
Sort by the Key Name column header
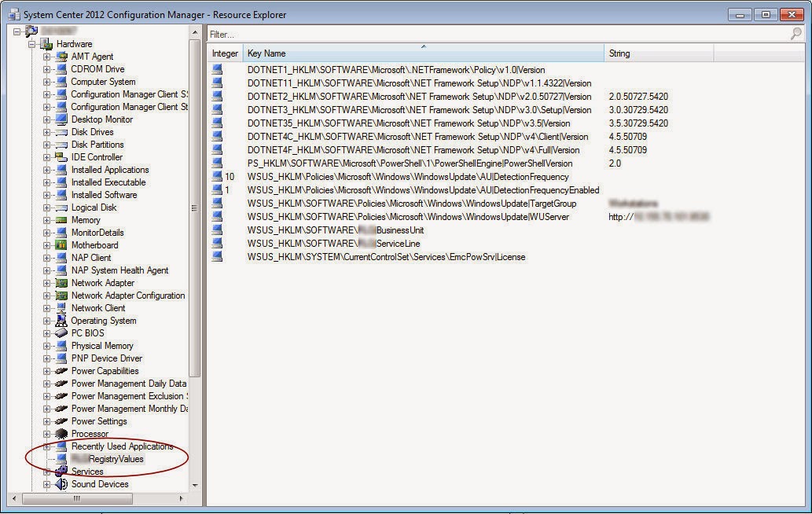click(x=423, y=53)
